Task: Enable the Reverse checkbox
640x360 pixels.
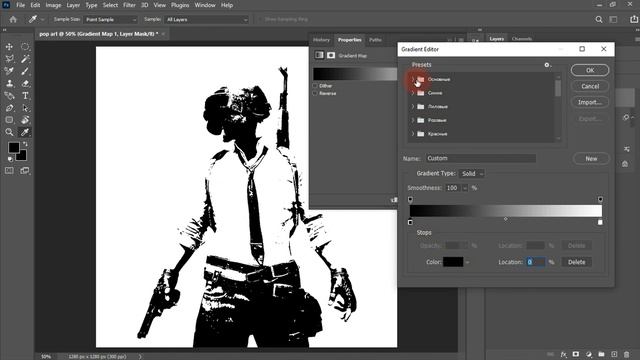Action: pos(315,93)
